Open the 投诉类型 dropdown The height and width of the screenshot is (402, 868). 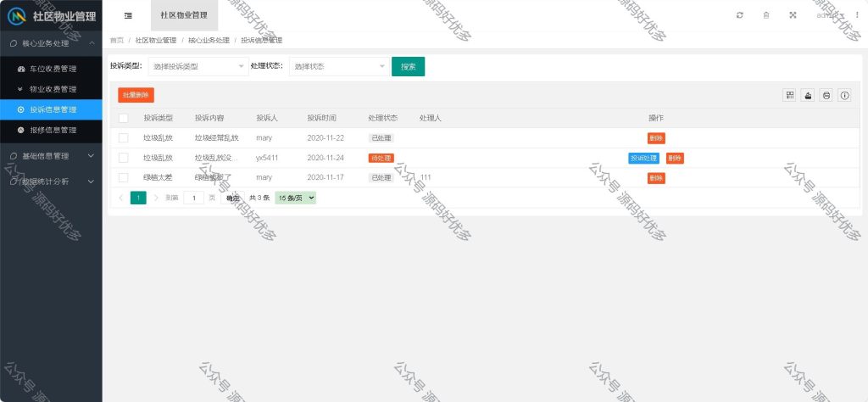click(198, 66)
